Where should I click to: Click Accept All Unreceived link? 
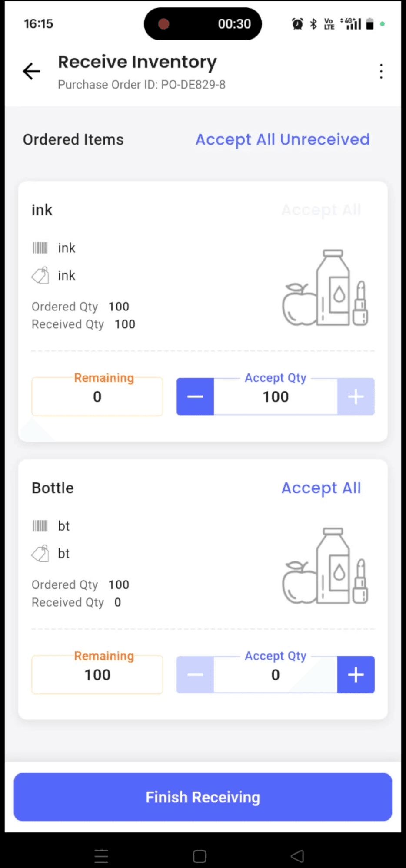pos(283,139)
